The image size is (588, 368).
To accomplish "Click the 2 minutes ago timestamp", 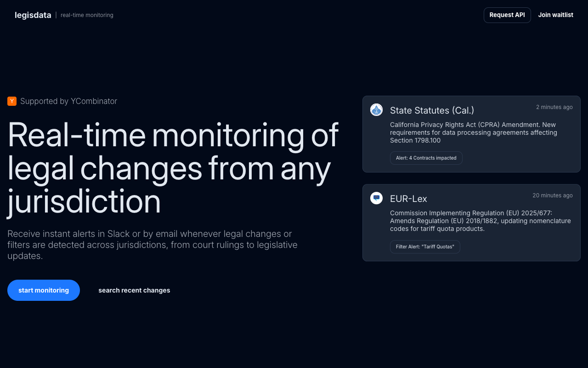I will (x=554, y=107).
